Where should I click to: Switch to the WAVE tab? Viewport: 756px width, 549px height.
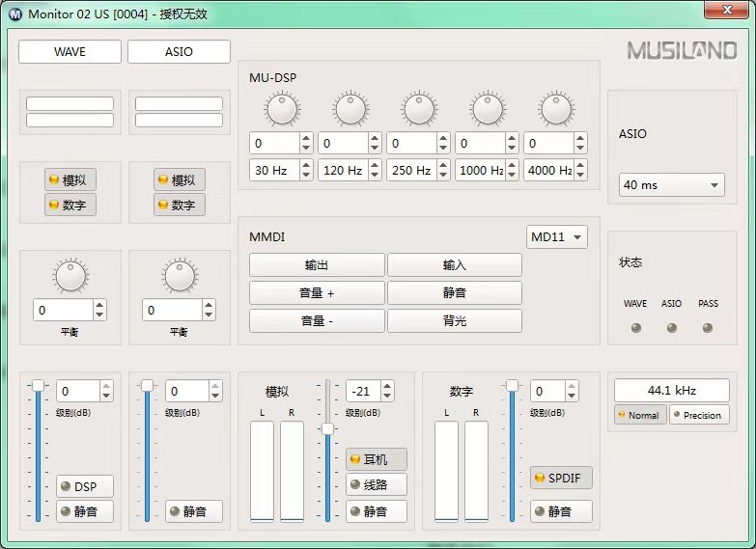[x=70, y=52]
